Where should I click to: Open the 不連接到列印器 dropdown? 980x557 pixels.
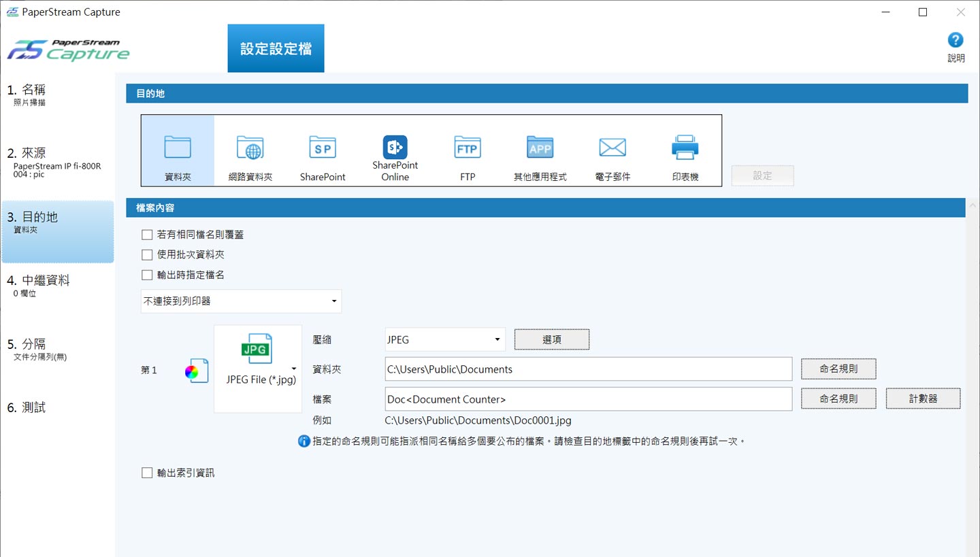pos(241,301)
